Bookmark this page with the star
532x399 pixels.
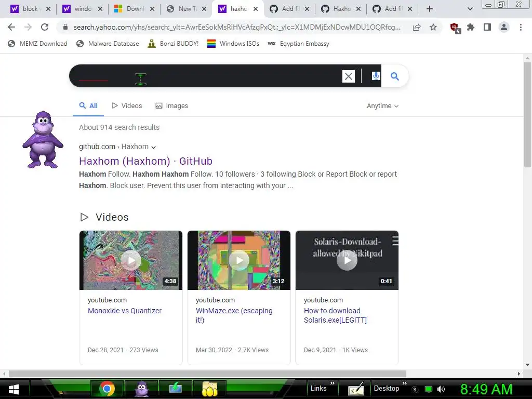coord(433,27)
